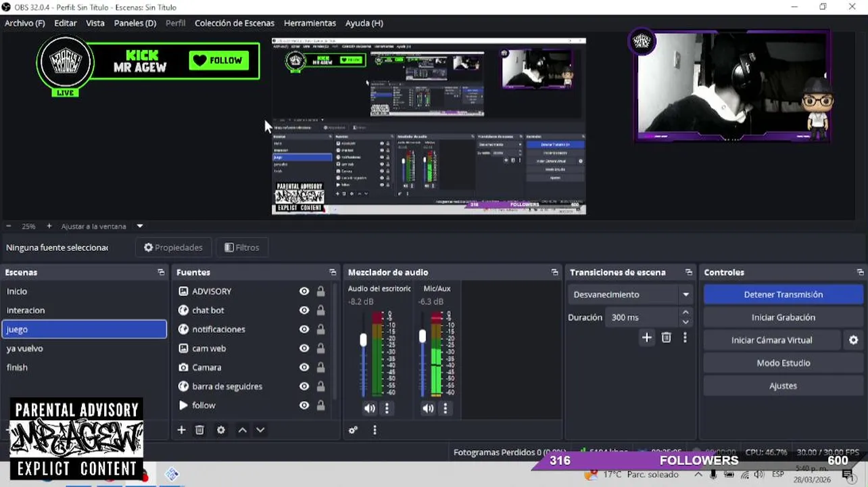868x487 pixels.
Task: Decrease Duración with down stepper arrow
Action: (685, 322)
